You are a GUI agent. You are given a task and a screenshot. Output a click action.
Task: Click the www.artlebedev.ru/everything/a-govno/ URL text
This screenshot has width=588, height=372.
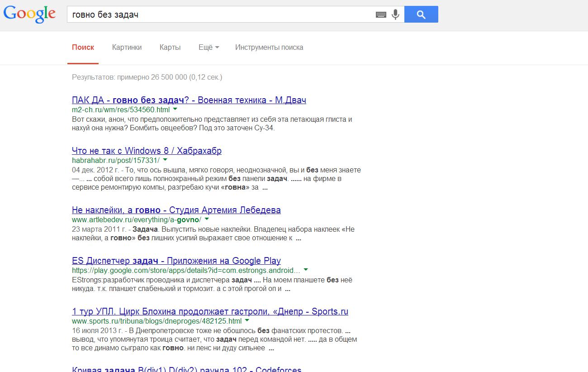coord(137,219)
